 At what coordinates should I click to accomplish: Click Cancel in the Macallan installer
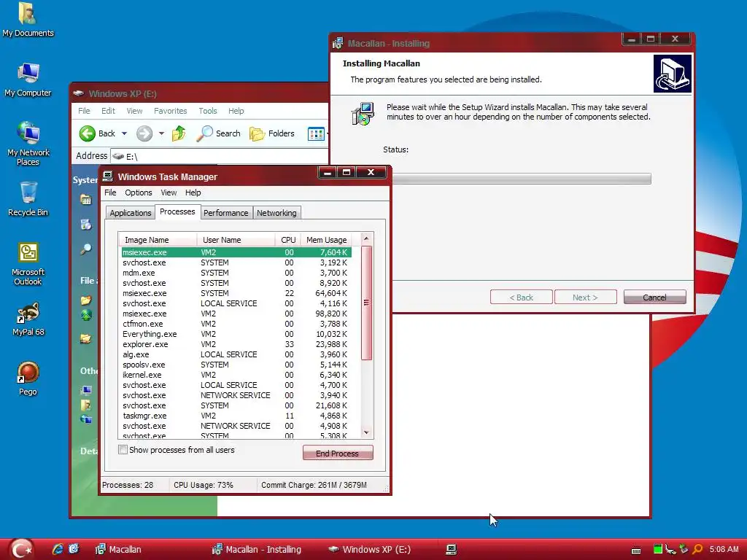pos(654,297)
